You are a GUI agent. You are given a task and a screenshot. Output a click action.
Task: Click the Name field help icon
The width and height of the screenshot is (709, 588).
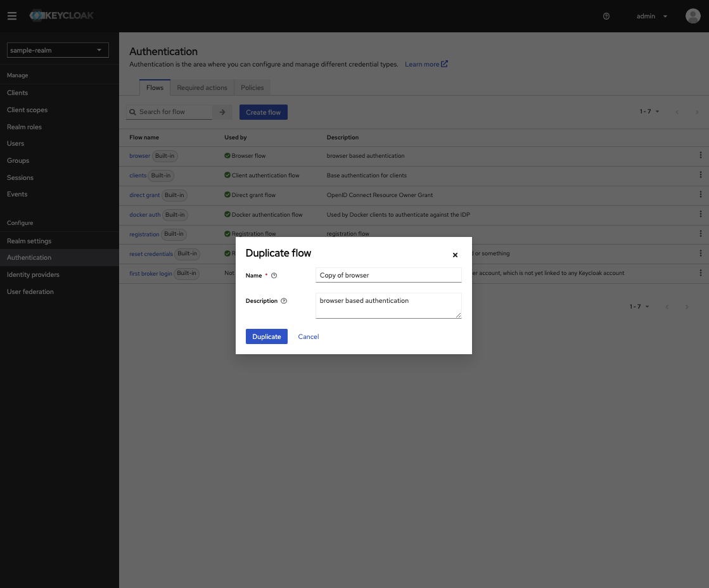[274, 276]
